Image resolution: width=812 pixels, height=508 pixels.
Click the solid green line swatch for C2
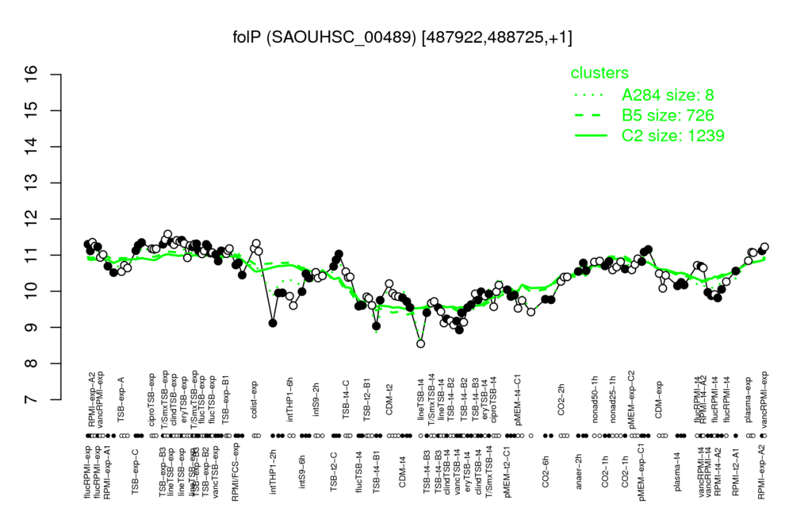591,135
